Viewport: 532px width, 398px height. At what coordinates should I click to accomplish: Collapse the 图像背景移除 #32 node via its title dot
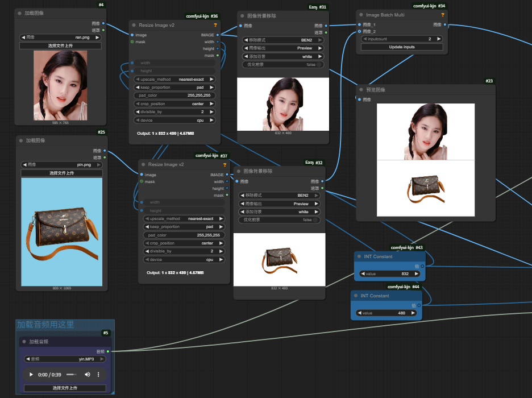[x=238, y=171]
